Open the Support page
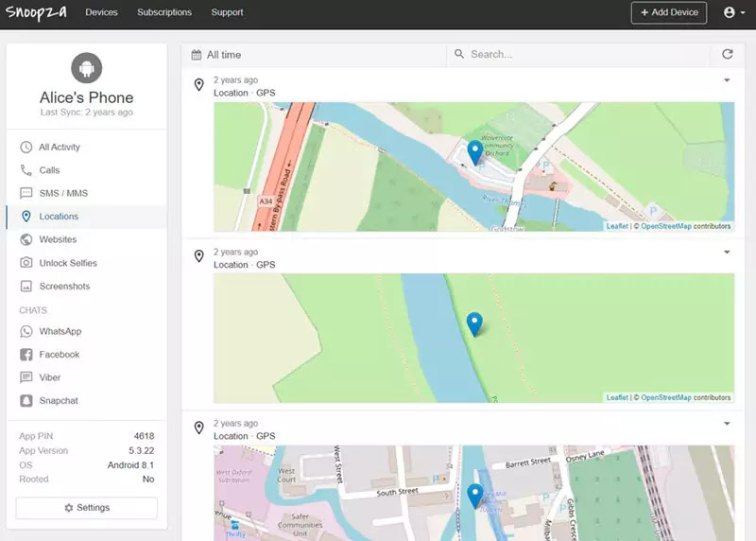Screen dimensions: 756x541 227,12
